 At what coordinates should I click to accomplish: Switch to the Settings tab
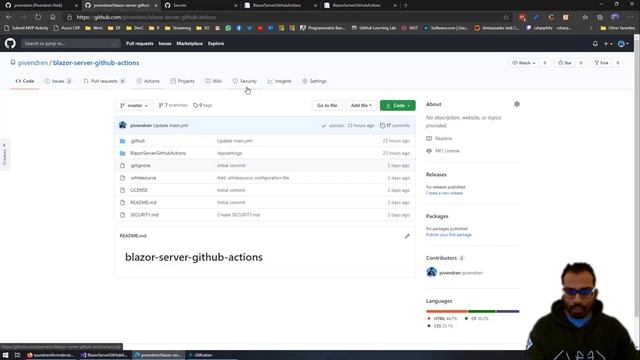pos(314,81)
